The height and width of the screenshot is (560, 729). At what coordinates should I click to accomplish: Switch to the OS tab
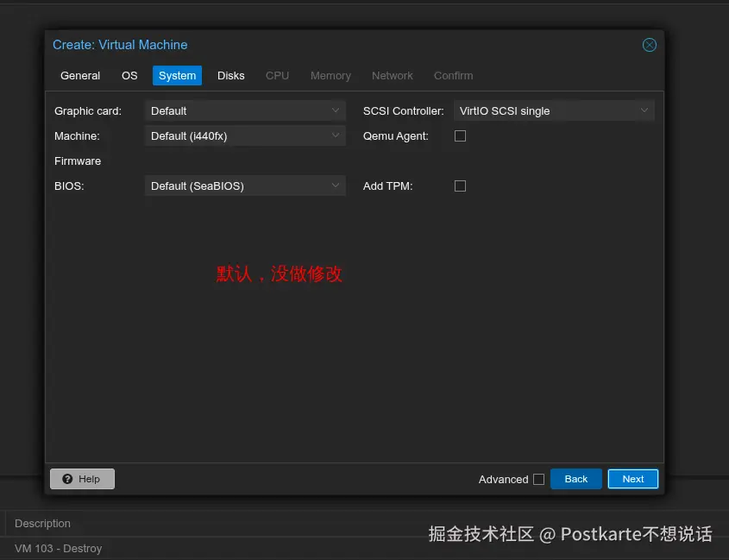(129, 75)
